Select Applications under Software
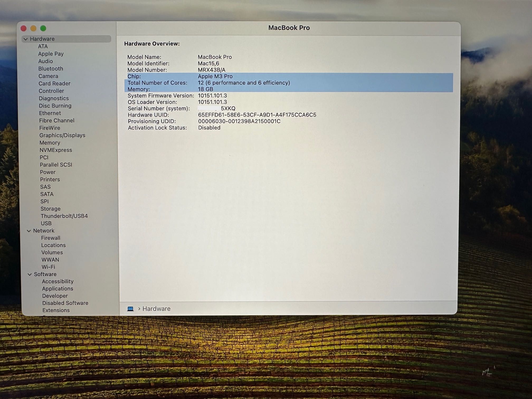The image size is (532, 399). click(x=58, y=289)
